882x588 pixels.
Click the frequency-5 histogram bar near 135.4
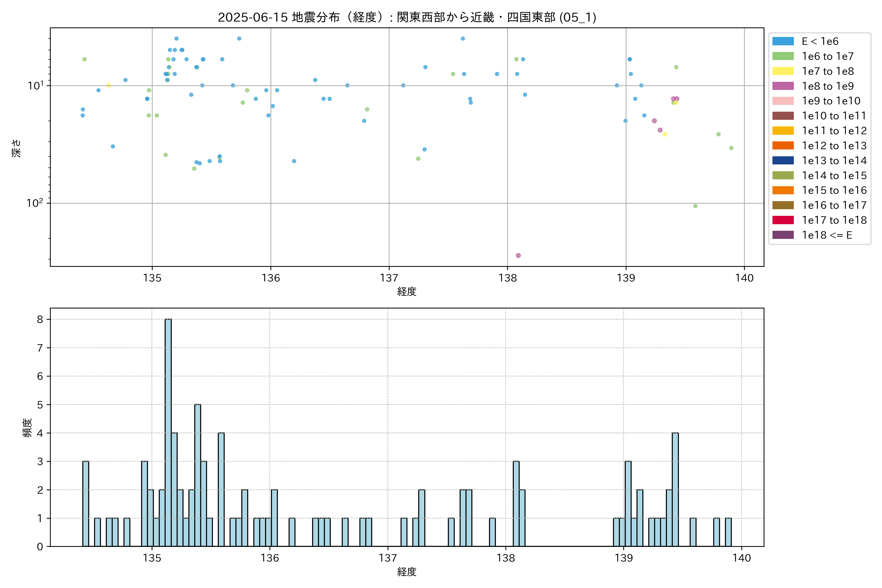pos(198,476)
